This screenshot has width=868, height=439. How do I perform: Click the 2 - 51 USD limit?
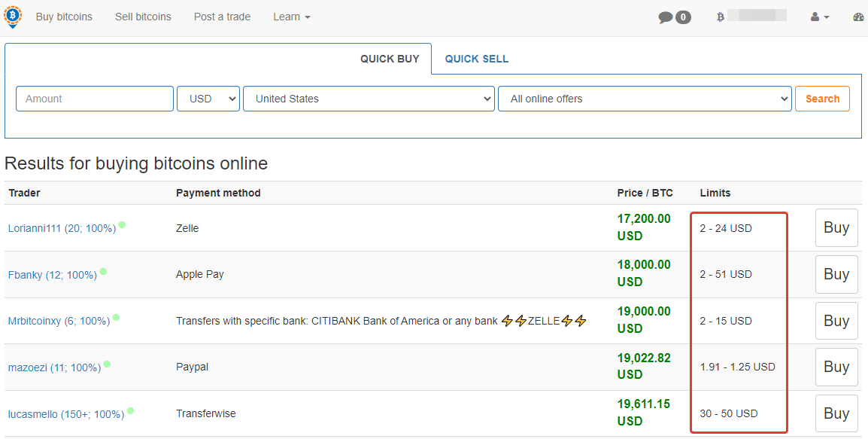pos(726,274)
